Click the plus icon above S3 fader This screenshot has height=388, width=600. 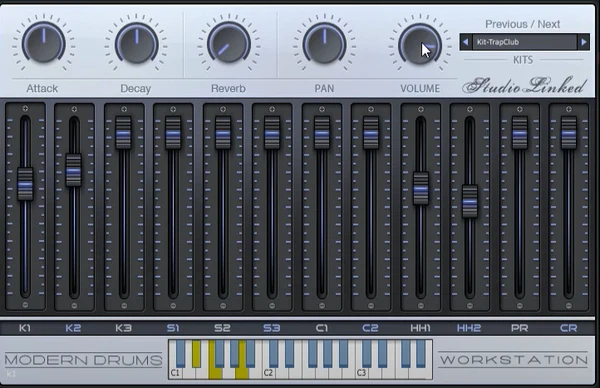point(272,109)
